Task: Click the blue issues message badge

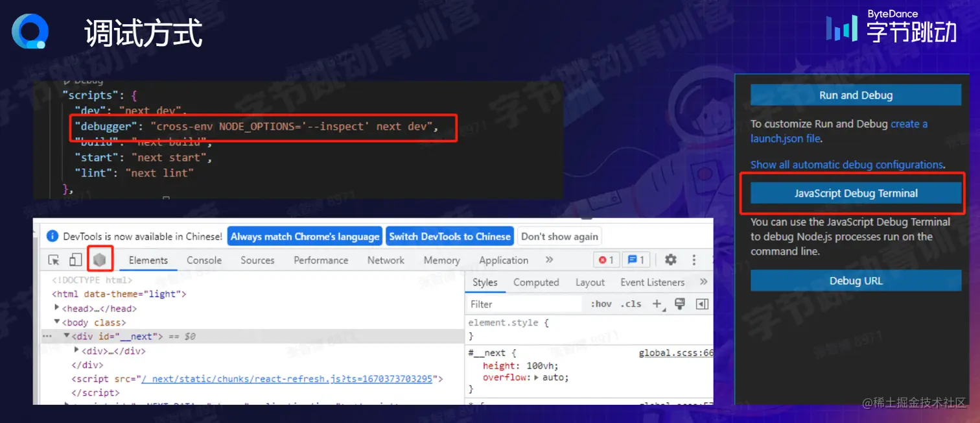Action: point(636,260)
